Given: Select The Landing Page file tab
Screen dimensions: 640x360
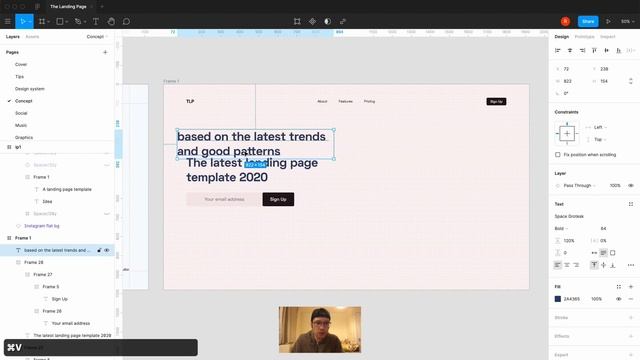Looking at the screenshot, I should pyautogui.click(x=68, y=7).
